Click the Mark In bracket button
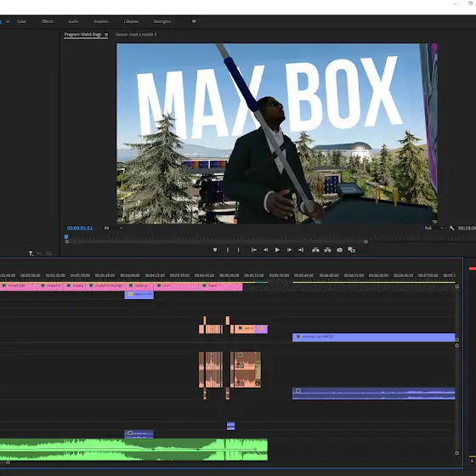This screenshot has height=476, width=476. [x=228, y=250]
